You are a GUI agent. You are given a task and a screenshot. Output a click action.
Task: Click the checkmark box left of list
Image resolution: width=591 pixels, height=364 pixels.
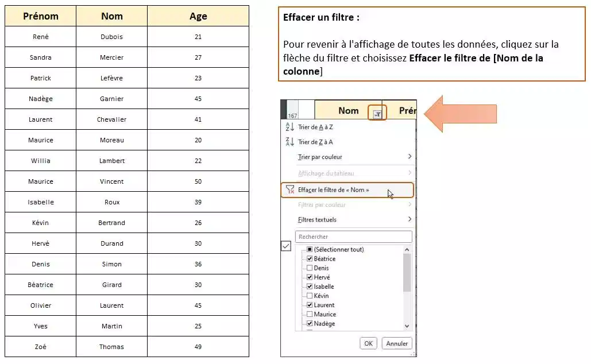(x=286, y=246)
